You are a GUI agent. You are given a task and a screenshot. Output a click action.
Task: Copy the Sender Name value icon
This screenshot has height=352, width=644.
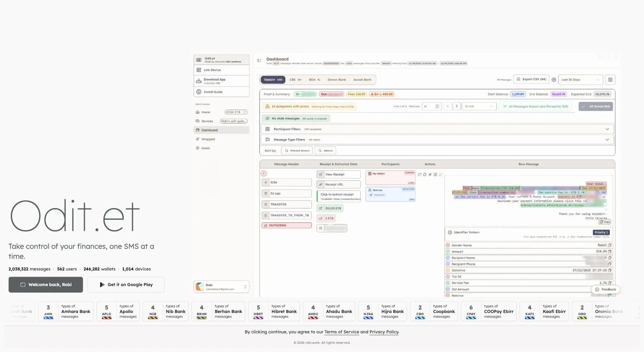tap(610, 245)
